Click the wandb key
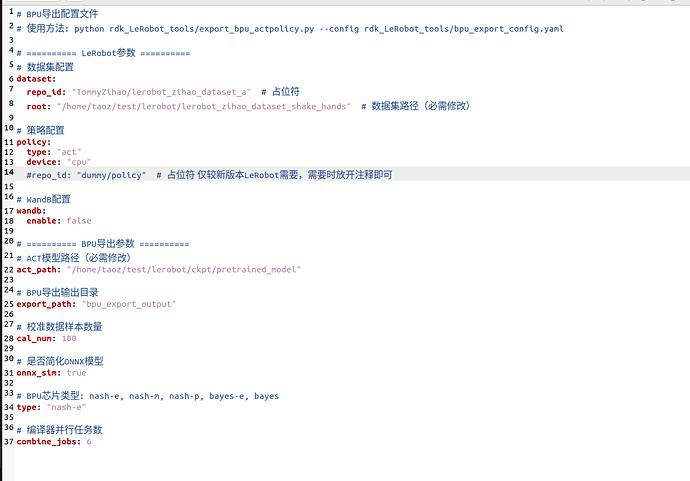 pyautogui.click(x=31, y=211)
